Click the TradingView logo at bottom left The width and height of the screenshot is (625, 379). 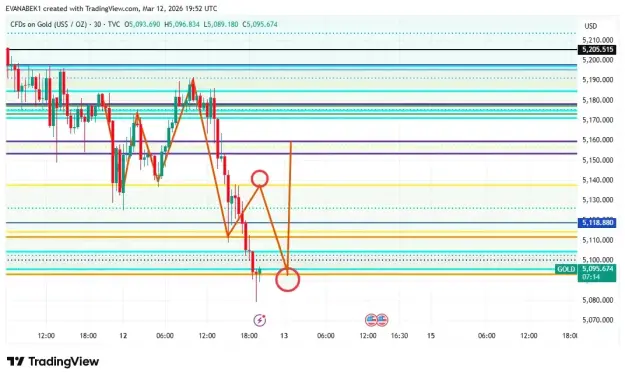click(53, 361)
